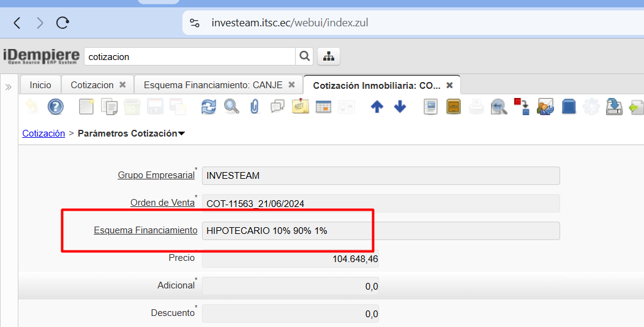Click the Archive drawer icon
Viewport: 644px width, 327px height.
pyautogui.click(x=454, y=107)
